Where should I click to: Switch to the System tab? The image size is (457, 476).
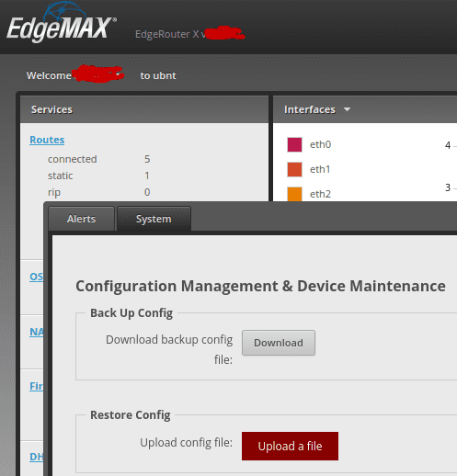154,219
